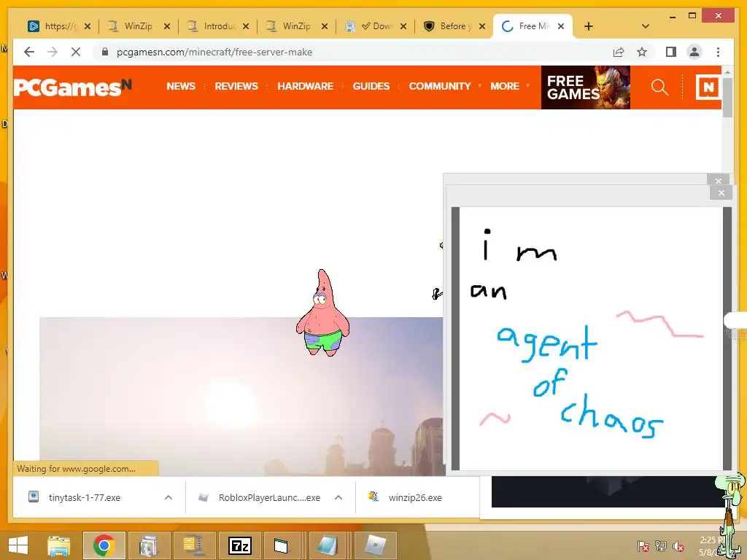Open the REVIEWS section
Screen dimensions: 747x560
(x=236, y=86)
